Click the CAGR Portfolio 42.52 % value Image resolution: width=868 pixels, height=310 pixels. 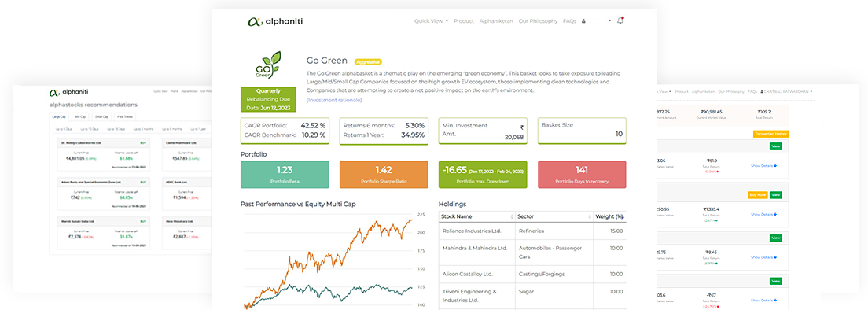[313, 125]
